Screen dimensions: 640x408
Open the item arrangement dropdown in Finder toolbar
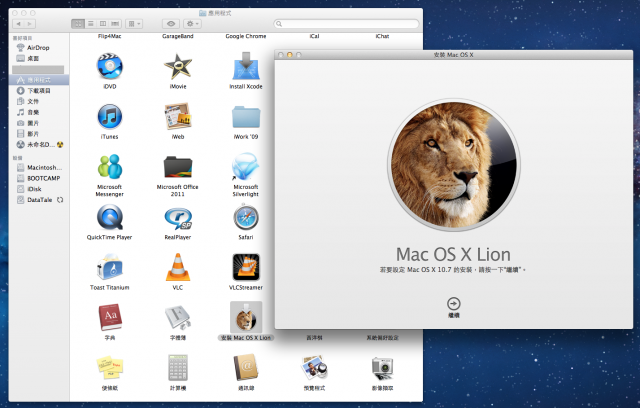coord(134,24)
